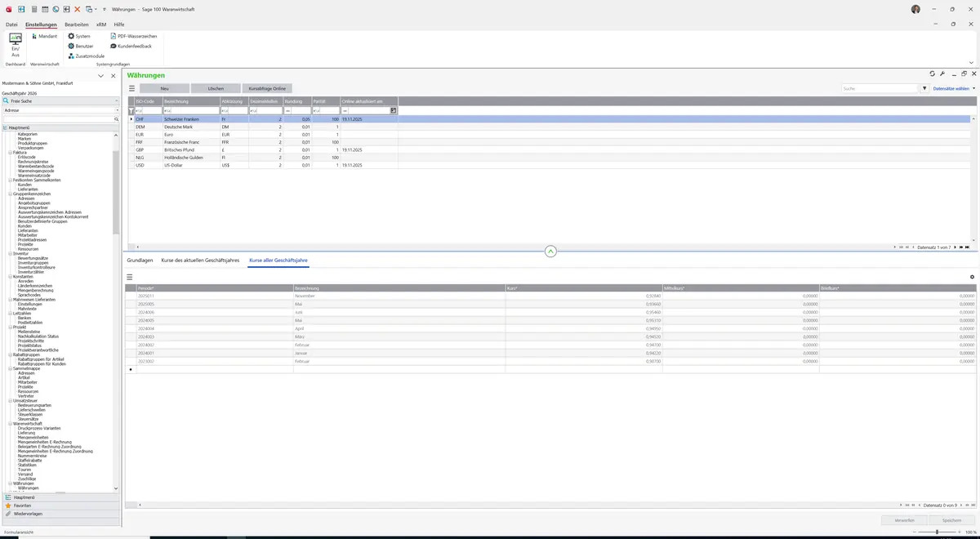Viewport: 980px width, 539px height.
Task: Open the Datensätze wählen dropdown
Action: (953, 88)
